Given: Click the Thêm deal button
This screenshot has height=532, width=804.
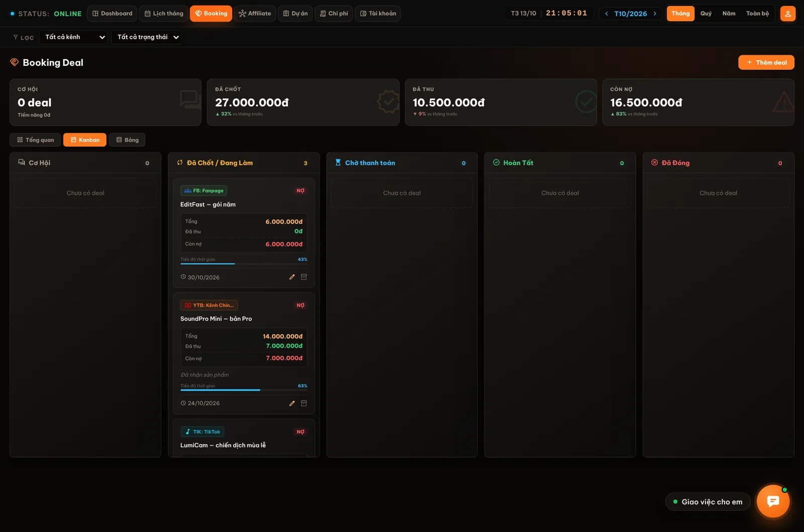Looking at the screenshot, I should coord(766,62).
